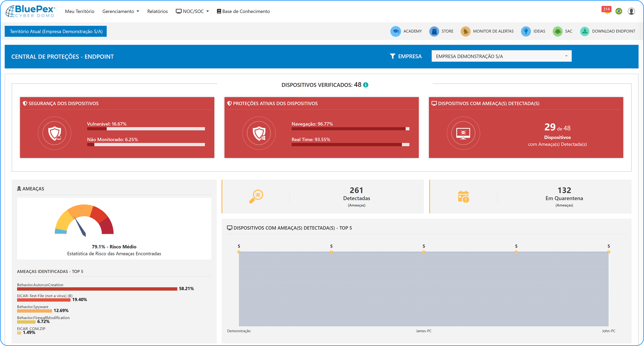Go to Meu Território

(80, 11)
